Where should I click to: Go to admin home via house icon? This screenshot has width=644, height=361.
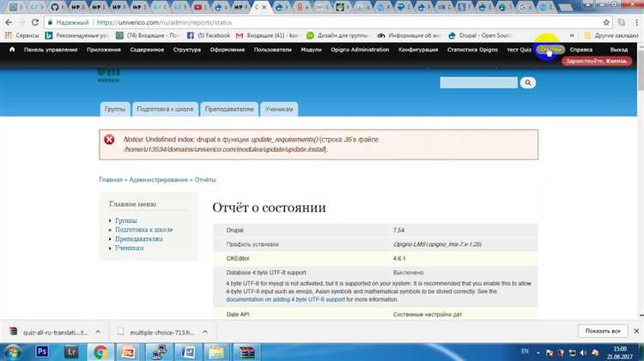12,49
